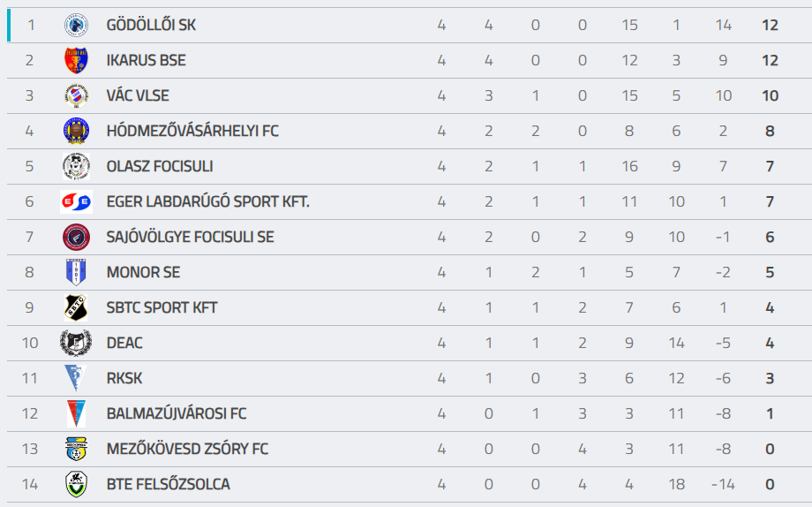Select the DEAC laurel wreath logo
812x507 pixels.
[x=76, y=343]
